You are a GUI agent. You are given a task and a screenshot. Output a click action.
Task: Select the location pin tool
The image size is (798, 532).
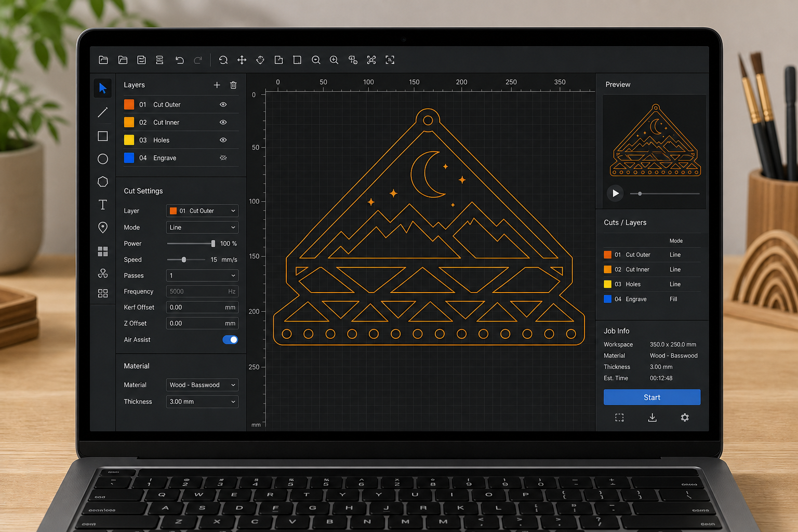tap(103, 228)
